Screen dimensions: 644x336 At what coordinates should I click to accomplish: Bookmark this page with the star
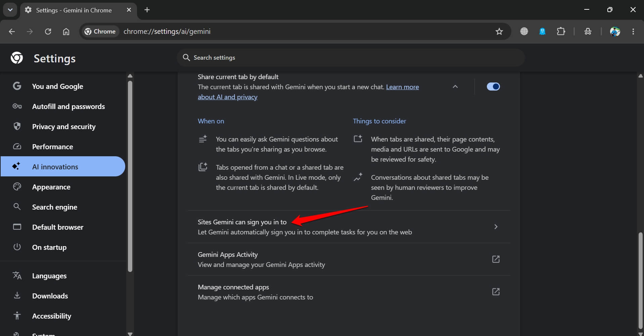click(499, 32)
